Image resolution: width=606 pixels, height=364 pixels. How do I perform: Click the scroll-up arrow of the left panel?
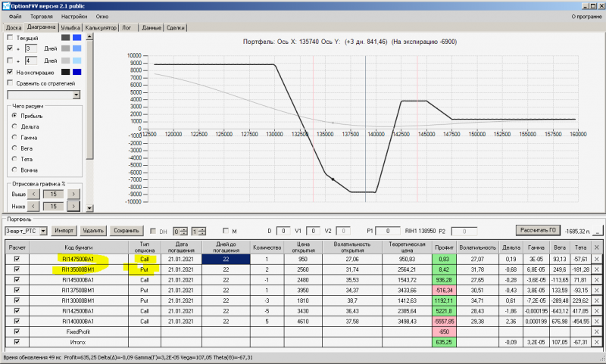[89, 37]
